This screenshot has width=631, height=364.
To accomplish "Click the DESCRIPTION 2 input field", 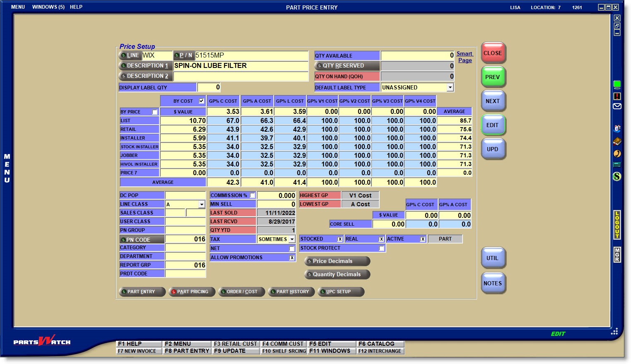I will [241, 76].
